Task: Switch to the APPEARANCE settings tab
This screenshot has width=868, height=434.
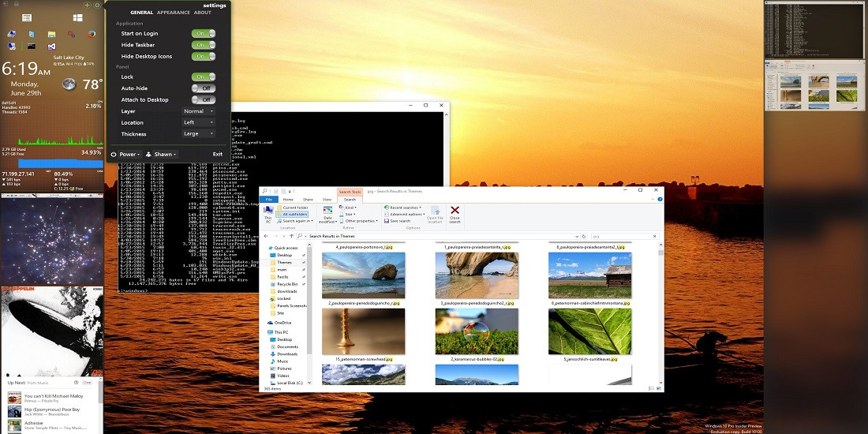Action: [x=174, y=13]
